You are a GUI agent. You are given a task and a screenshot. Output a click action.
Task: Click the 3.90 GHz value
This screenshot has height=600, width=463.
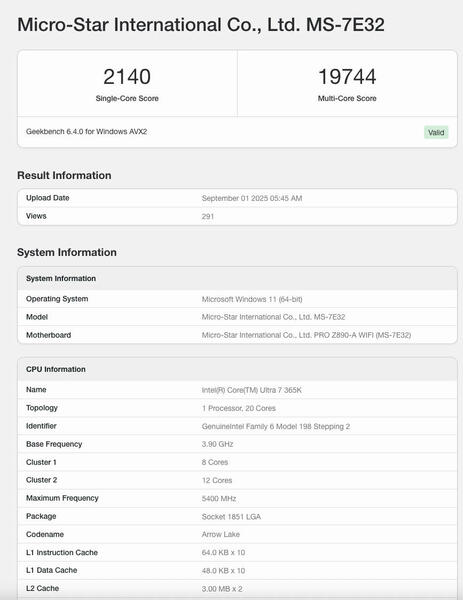(x=217, y=444)
